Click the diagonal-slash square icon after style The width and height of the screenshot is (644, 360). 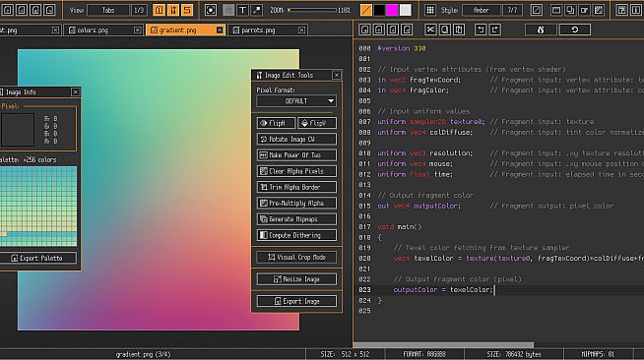click(x=536, y=10)
